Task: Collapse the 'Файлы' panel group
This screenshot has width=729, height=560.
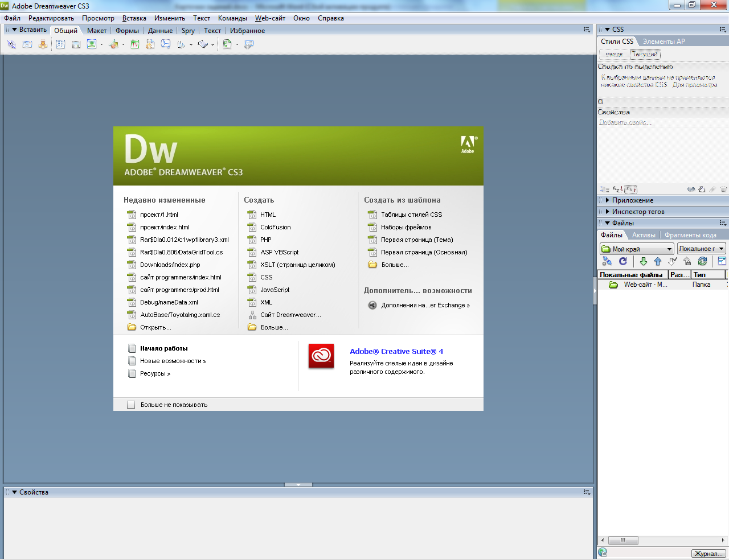Action: pyautogui.click(x=608, y=223)
